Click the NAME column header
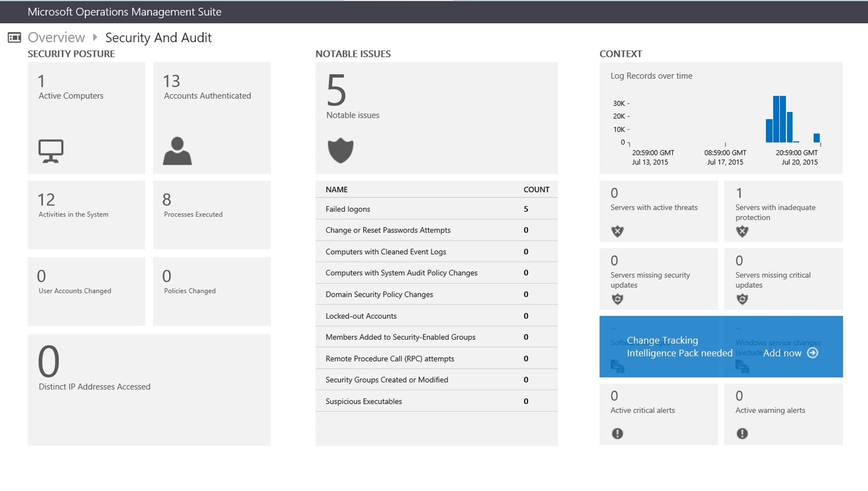The width and height of the screenshot is (868, 491). click(x=337, y=190)
